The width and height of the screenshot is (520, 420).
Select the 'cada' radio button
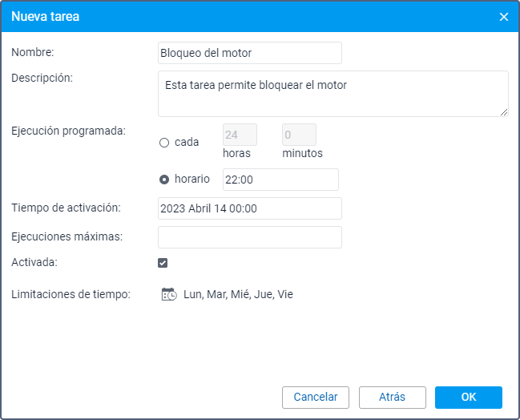click(164, 143)
